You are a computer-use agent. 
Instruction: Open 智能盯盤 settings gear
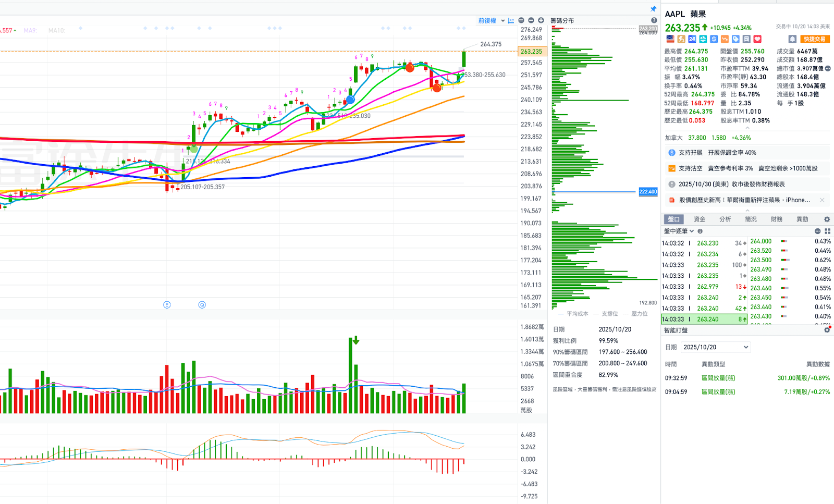(827, 330)
